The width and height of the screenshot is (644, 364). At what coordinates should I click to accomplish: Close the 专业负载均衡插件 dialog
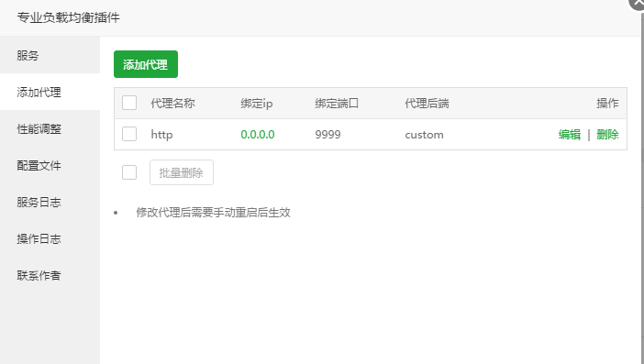(x=637, y=4)
